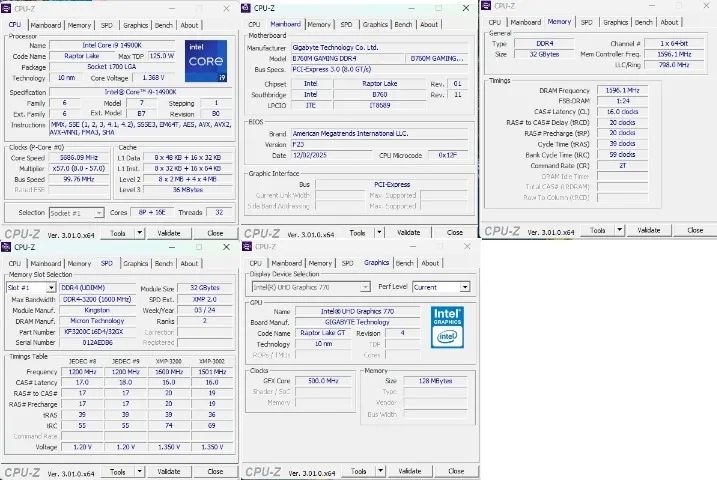
Task: Switch to Mainboard tab in the Memory Slot Selection window
Action: click(x=46, y=263)
